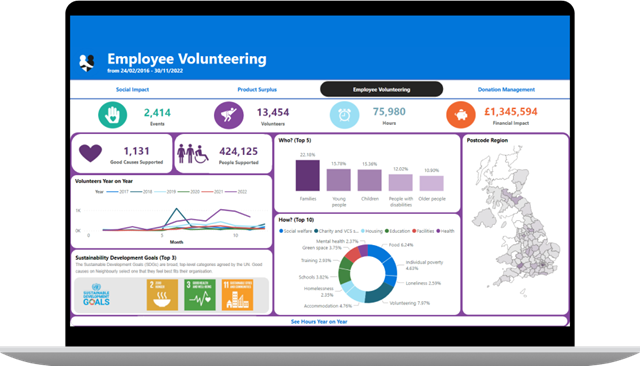
Task: Click the orange piggy bank icon
Action: pos(461,115)
